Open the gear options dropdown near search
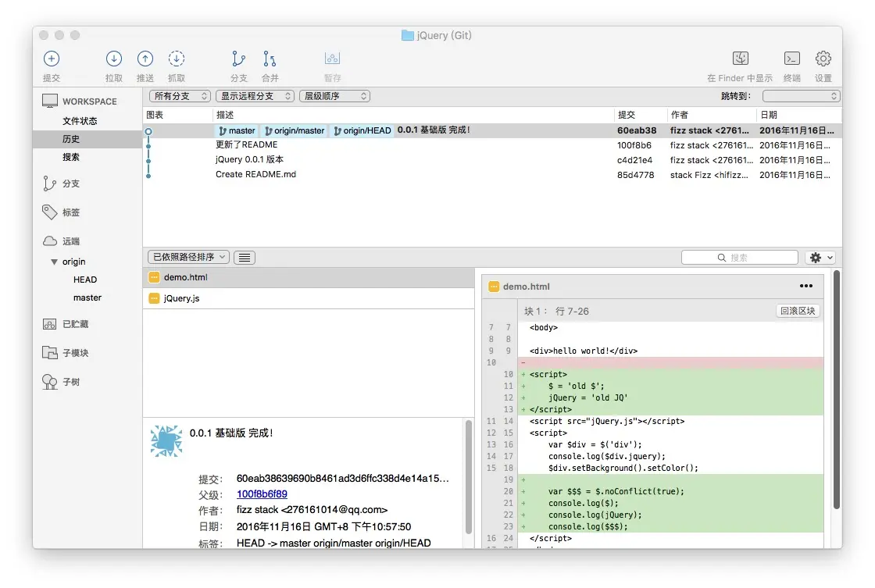The height and width of the screenshot is (588, 875). coord(820,257)
